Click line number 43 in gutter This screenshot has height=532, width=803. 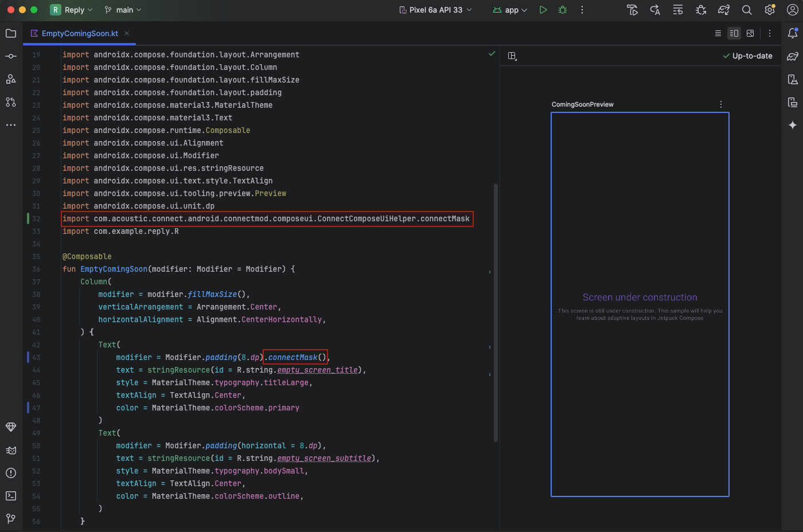click(36, 357)
